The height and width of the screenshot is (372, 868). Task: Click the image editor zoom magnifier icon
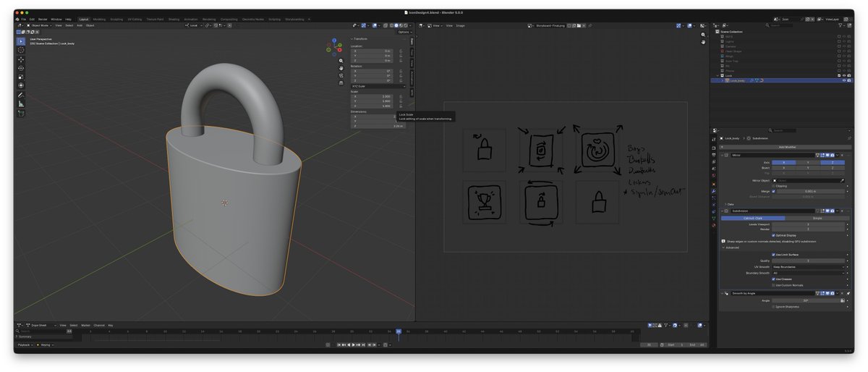tap(703, 35)
